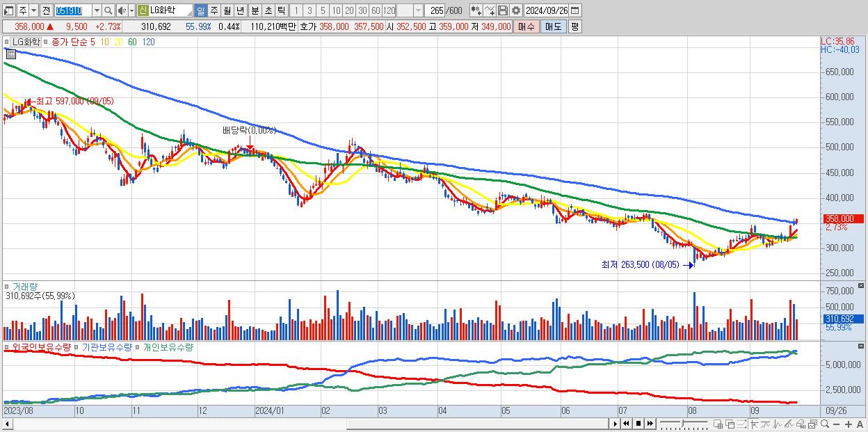Click the zigzag wave line icon

pos(778,424)
